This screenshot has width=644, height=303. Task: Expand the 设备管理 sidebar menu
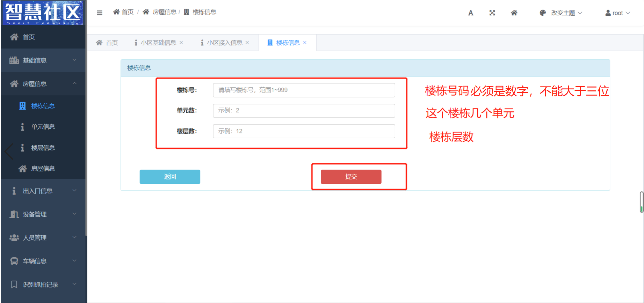43,214
